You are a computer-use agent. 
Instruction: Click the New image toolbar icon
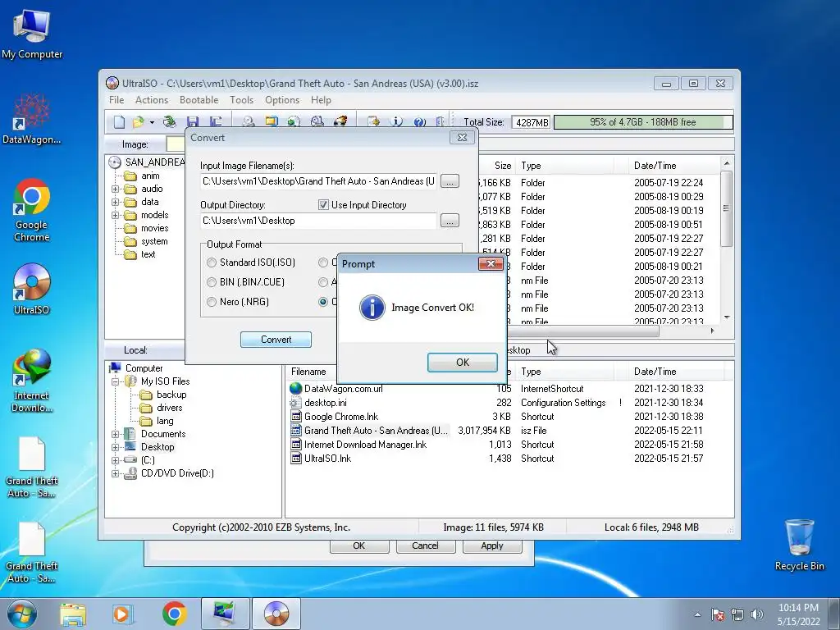coord(119,122)
